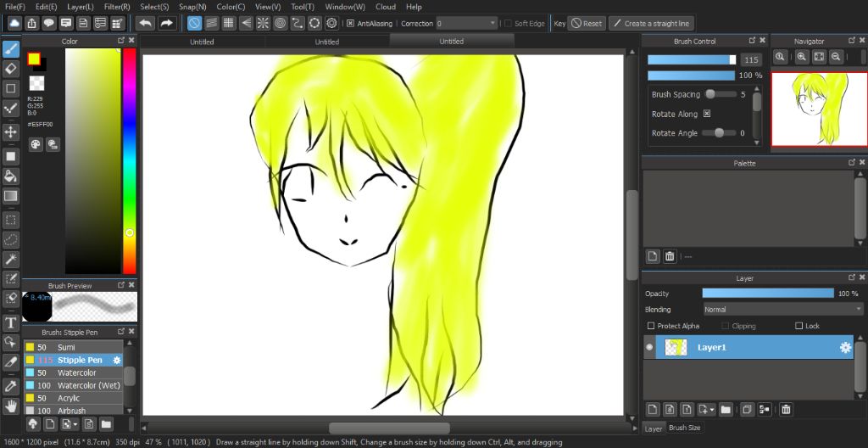Hide Layer1 with its visibility dot

click(649, 347)
